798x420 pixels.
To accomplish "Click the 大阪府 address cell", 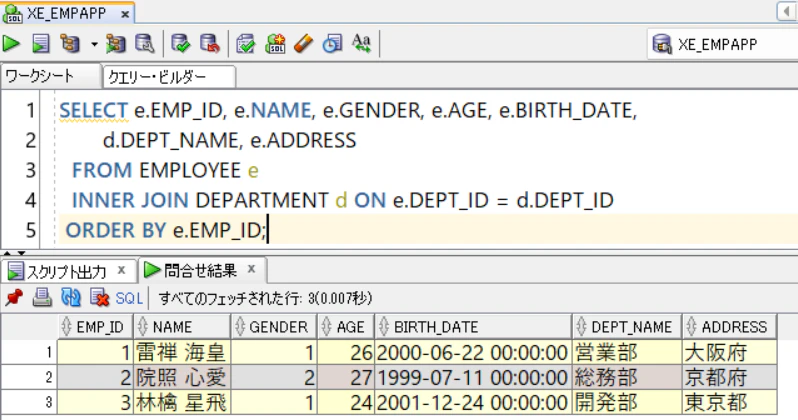I will tap(729, 352).
